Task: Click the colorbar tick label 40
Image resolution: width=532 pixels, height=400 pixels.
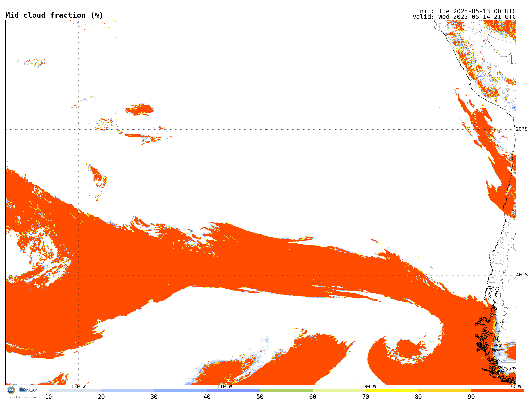Action: click(x=207, y=397)
